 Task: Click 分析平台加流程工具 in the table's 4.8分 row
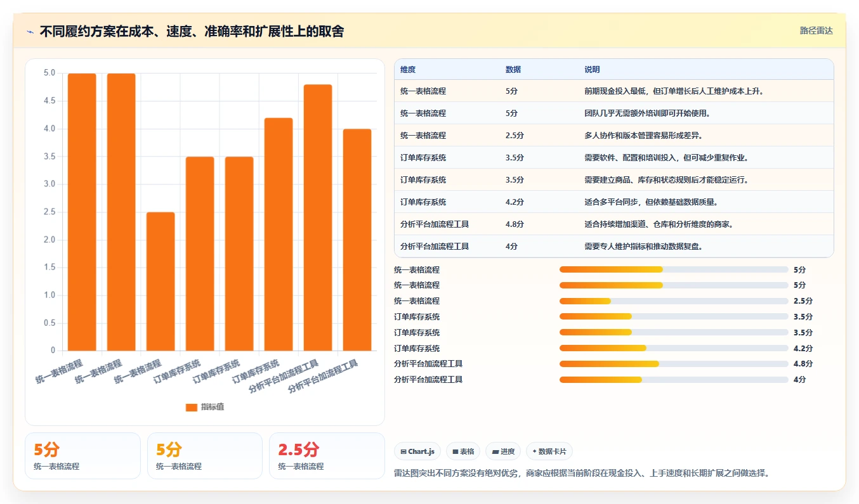coord(435,224)
